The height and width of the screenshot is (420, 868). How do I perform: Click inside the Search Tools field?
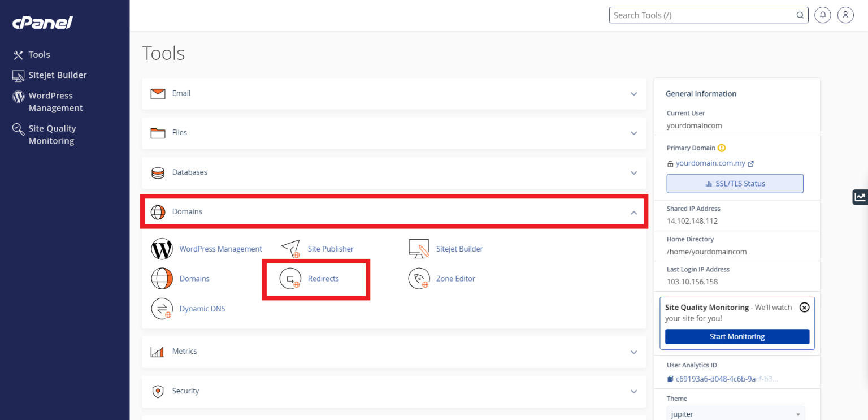click(701, 15)
